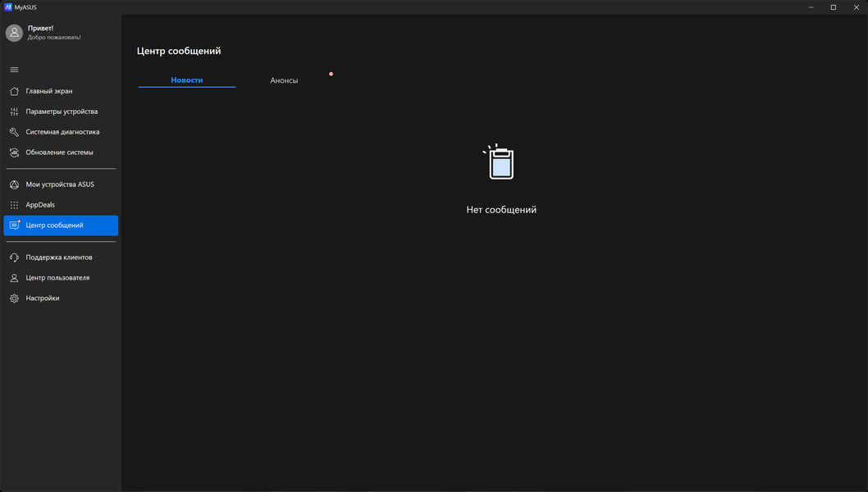The height and width of the screenshot is (492, 868).
Task: Click the wrench icon for Системная диагностика
Action: [x=15, y=132]
